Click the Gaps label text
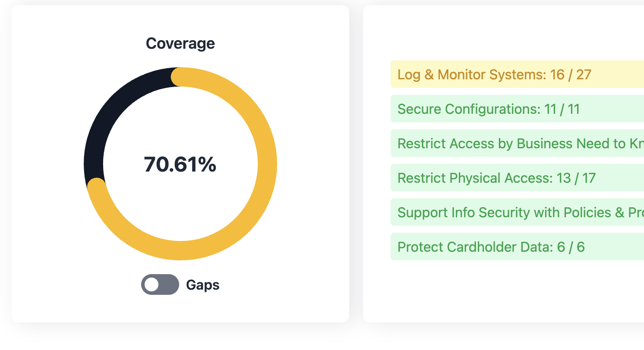This screenshot has height=350, width=644. click(202, 285)
